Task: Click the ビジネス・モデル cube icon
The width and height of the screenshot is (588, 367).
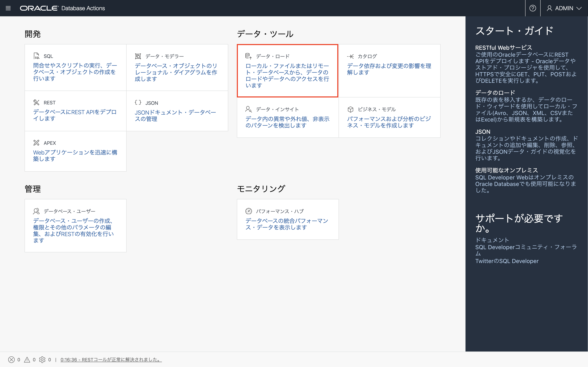Action: click(351, 109)
